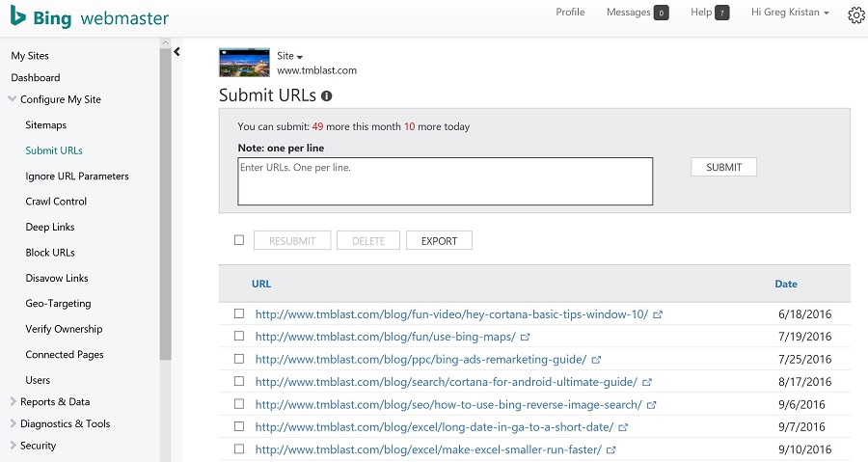The image size is (868, 462).
Task: Click the Bing webmaster logo
Action: coord(90,17)
